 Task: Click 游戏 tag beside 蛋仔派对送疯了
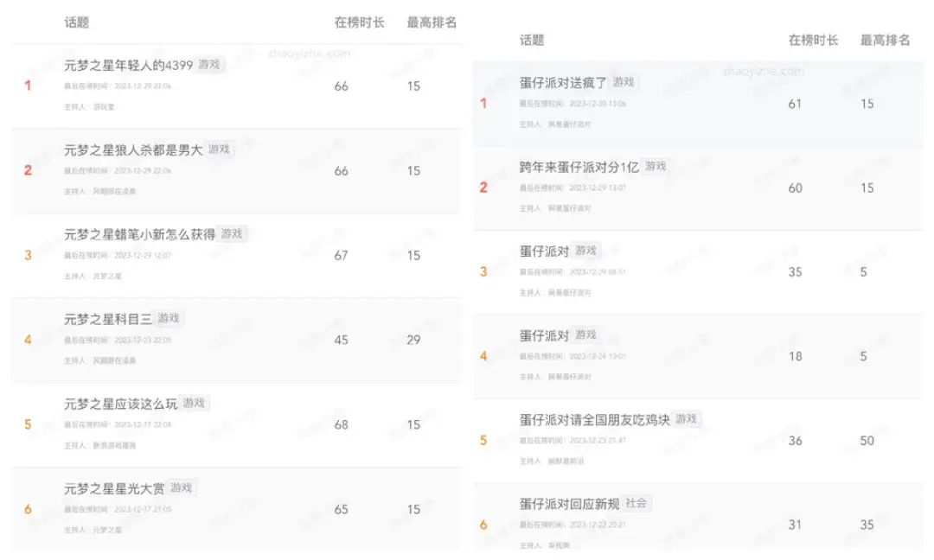coord(623,82)
